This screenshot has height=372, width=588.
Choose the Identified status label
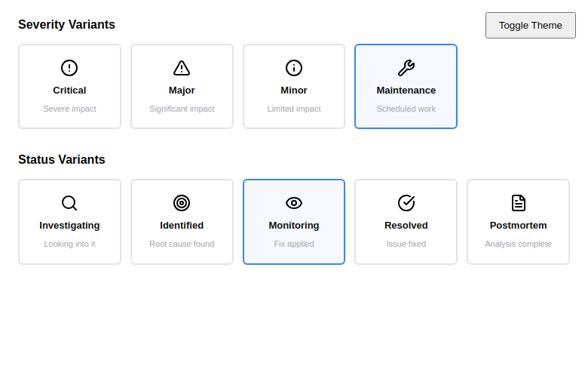[x=182, y=226]
